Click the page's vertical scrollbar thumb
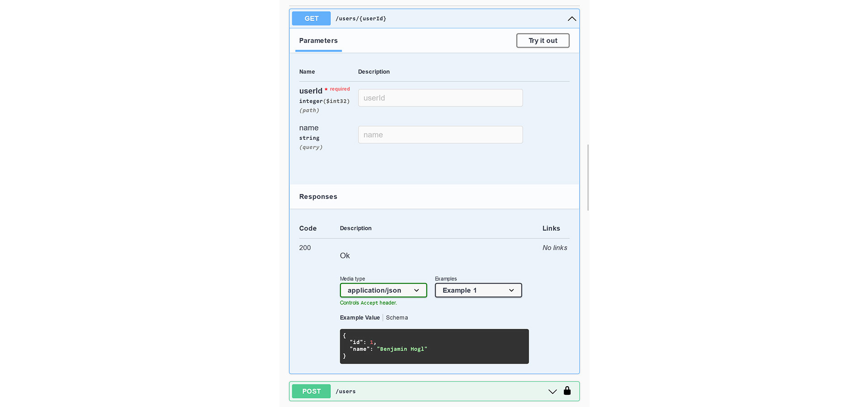 click(588, 177)
